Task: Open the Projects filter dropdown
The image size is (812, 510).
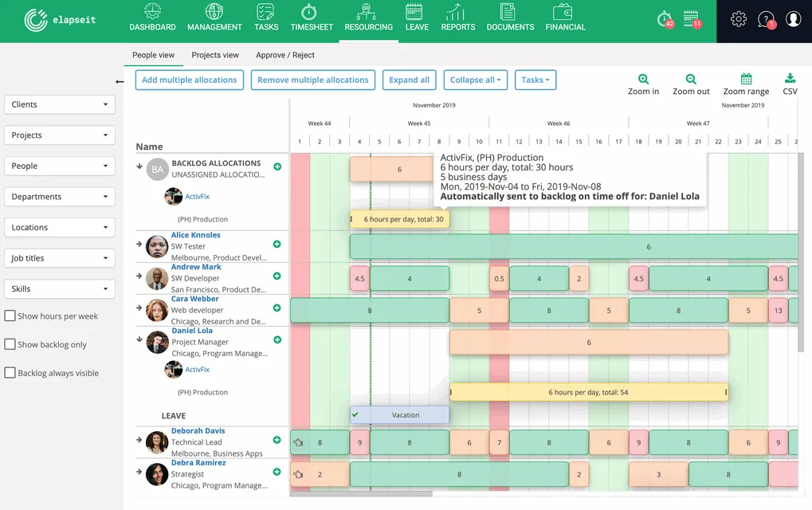Action: pos(60,135)
